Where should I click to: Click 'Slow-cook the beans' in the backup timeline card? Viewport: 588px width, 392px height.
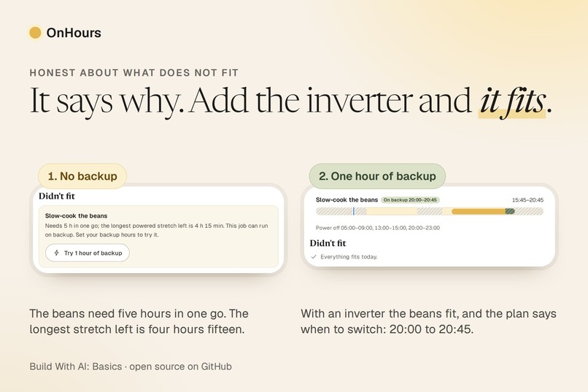[347, 200]
